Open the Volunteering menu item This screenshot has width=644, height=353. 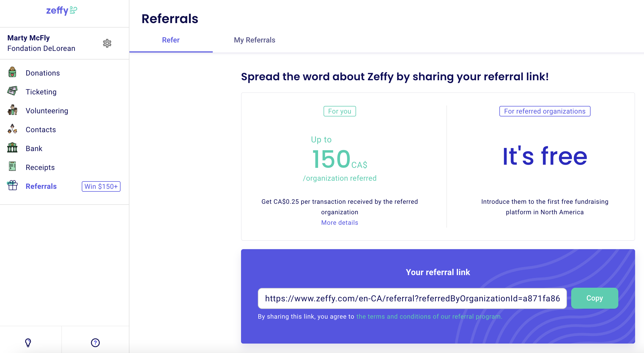47,111
